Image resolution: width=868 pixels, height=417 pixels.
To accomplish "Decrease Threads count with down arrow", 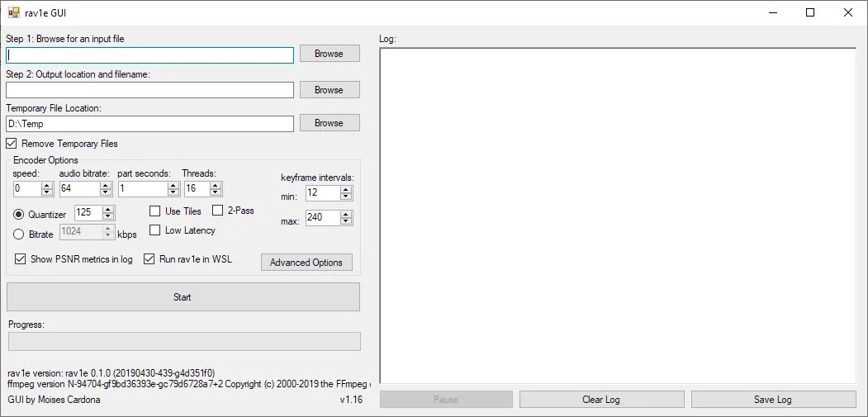I will [x=216, y=192].
